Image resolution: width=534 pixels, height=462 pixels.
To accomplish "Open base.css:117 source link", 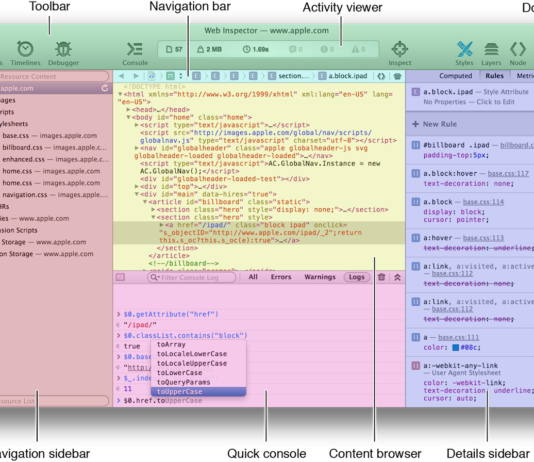I will tap(508, 174).
